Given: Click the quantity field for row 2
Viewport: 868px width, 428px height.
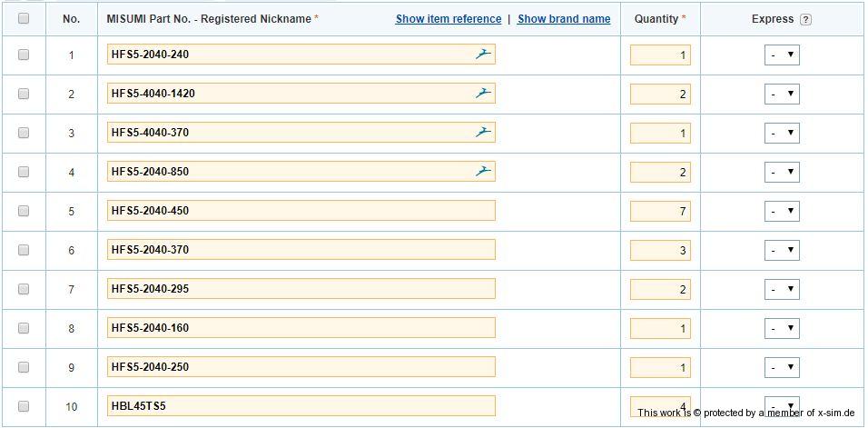Looking at the screenshot, I should tap(660, 95).
